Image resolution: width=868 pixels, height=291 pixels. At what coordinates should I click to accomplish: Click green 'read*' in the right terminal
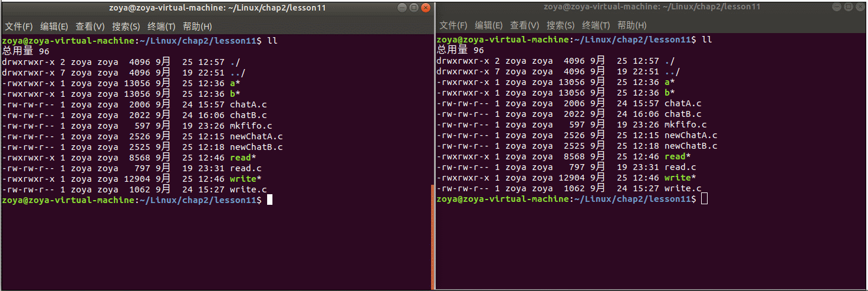tap(678, 156)
